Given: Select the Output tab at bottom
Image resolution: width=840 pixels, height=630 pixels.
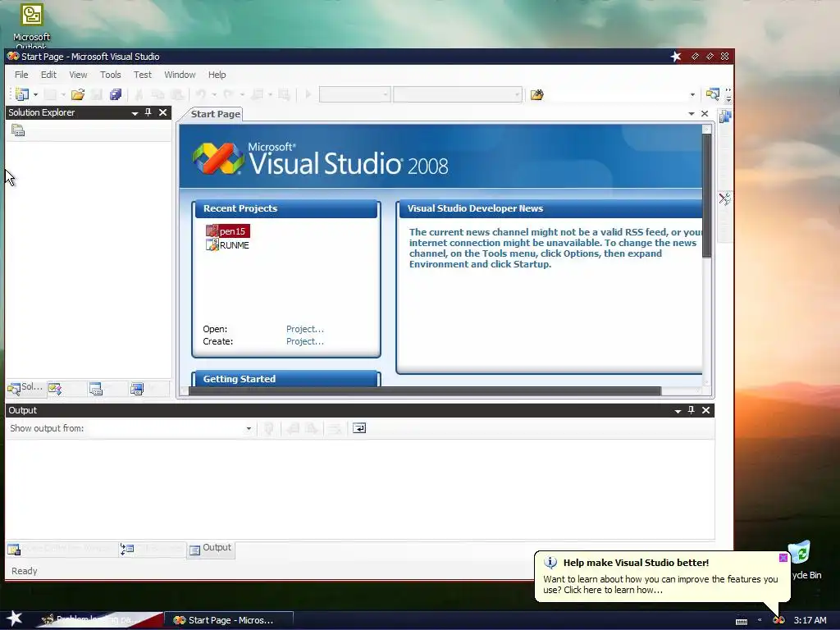Looking at the screenshot, I should [211, 549].
